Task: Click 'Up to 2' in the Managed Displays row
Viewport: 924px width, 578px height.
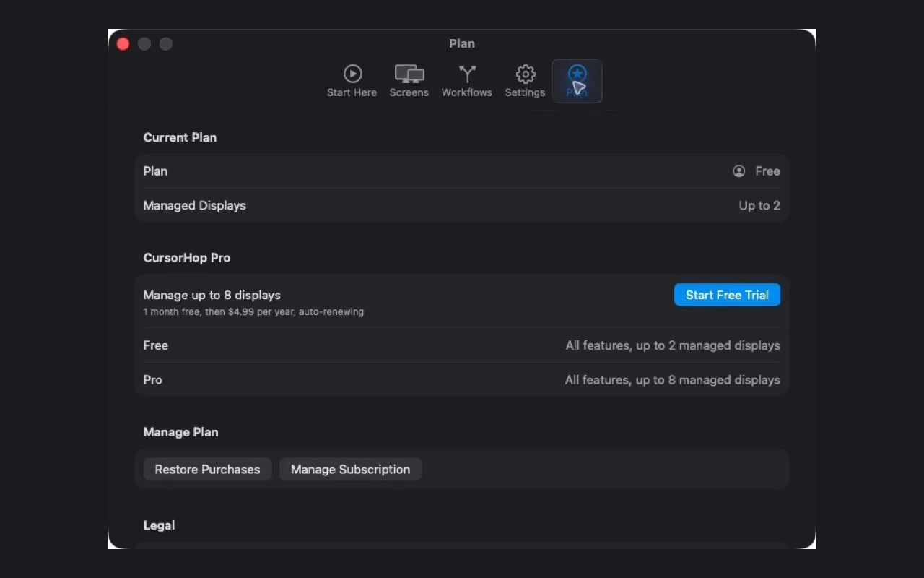Action: (759, 205)
